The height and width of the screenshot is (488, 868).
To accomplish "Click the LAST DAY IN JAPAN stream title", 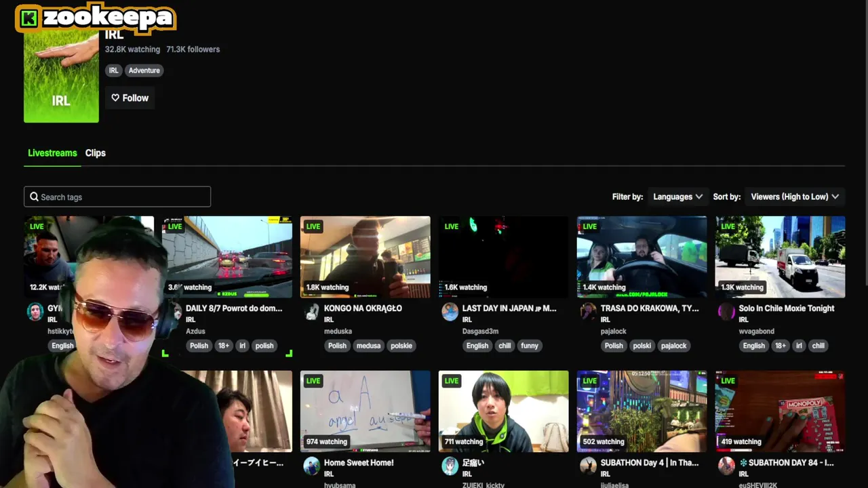I will coord(509,308).
